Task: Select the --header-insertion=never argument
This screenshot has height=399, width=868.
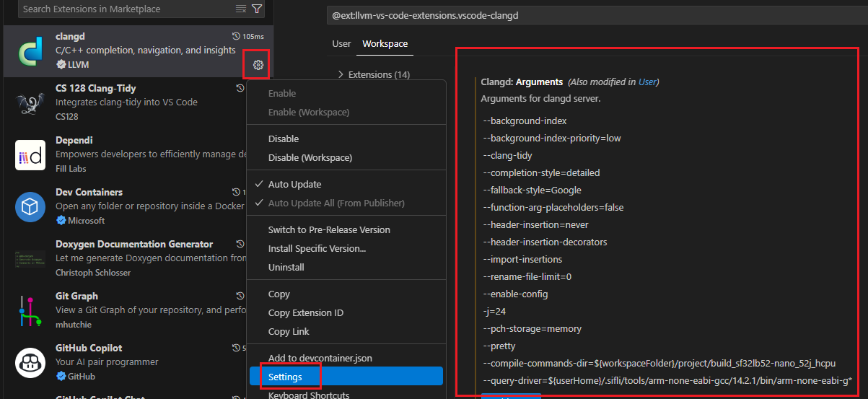Action: [535, 224]
